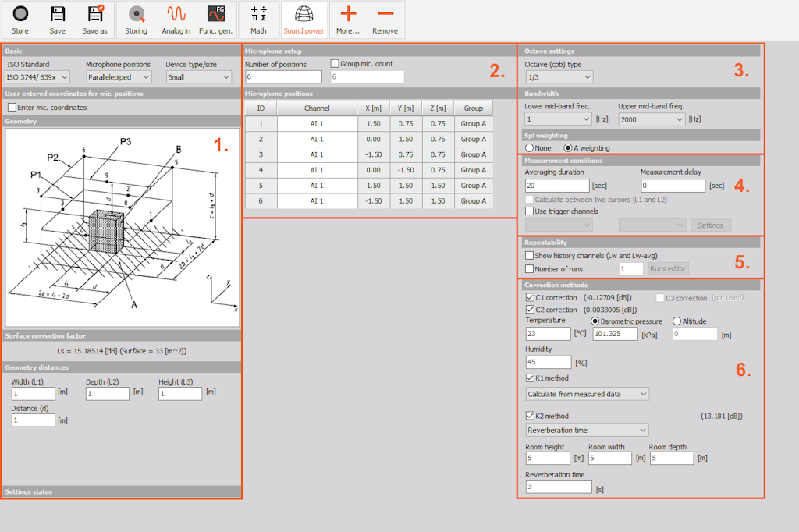Enable Enter mic. coordinates checkbox
This screenshot has width=799, height=532.
(x=12, y=108)
